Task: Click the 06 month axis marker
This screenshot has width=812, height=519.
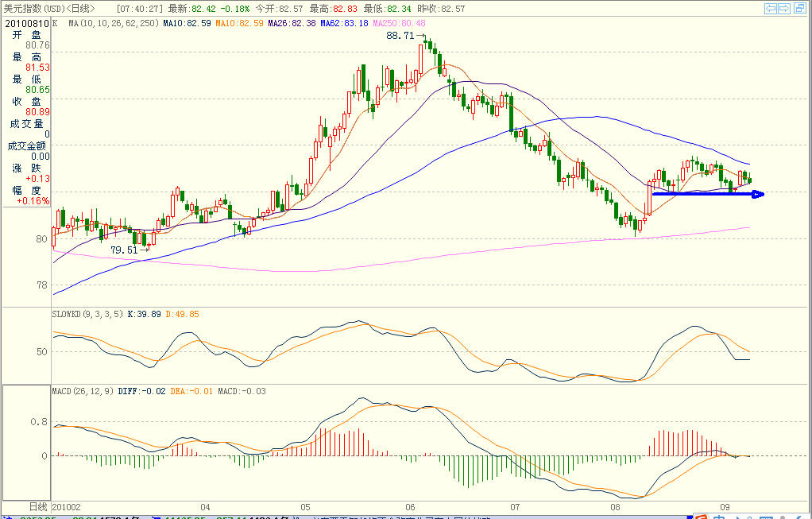Action: (x=411, y=507)
